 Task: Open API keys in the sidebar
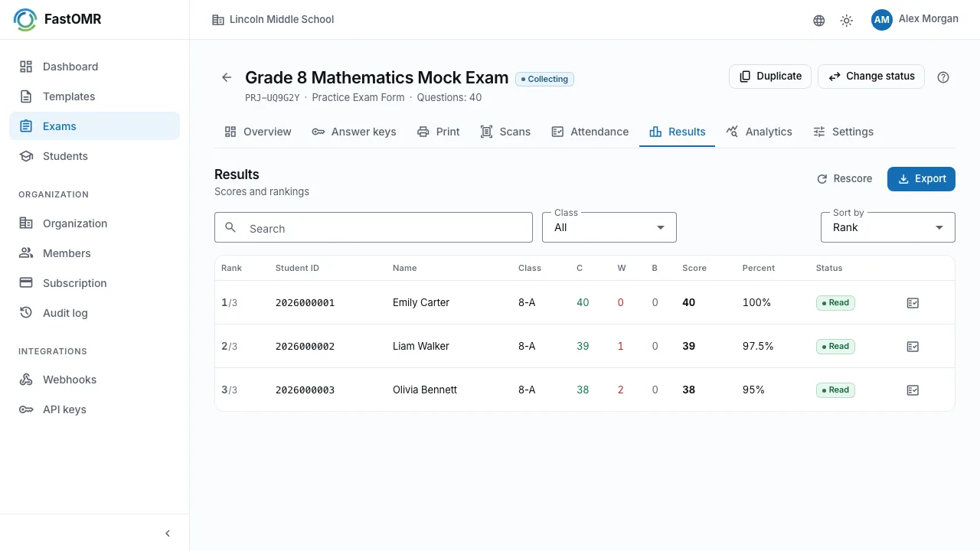[x=95, y=409]
